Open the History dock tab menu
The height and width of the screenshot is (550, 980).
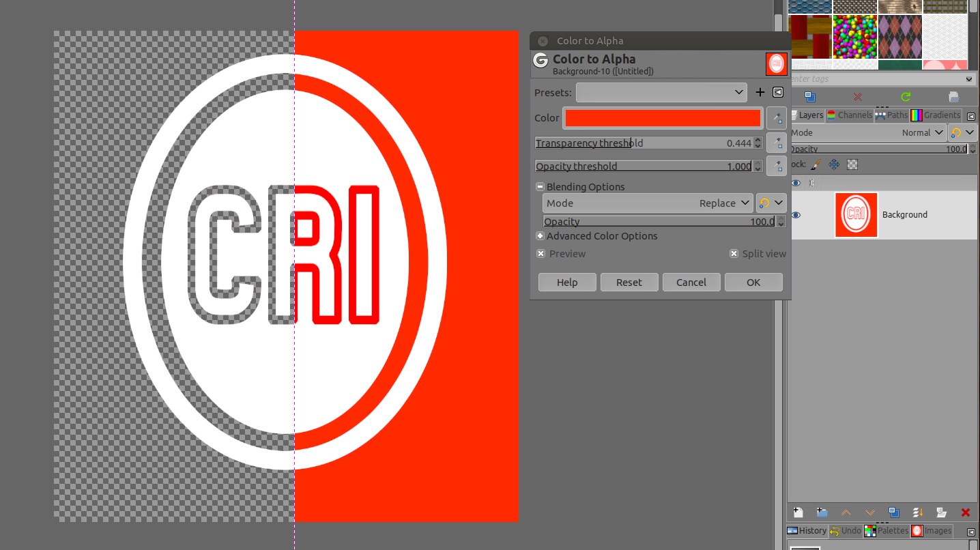point(971,532)
